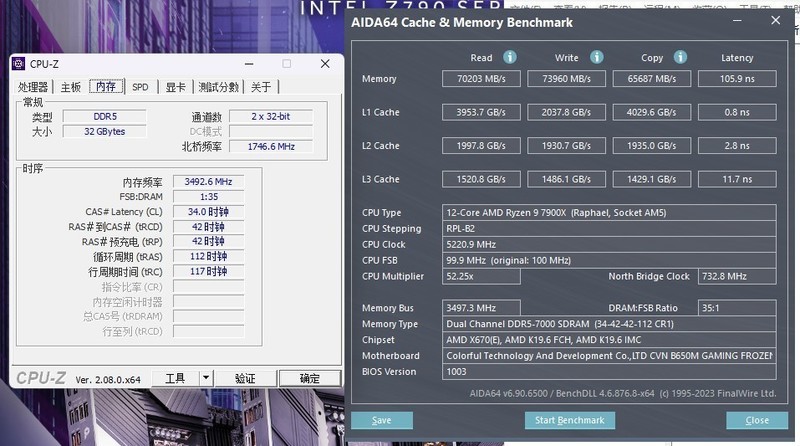Click the 北桥频率 value 1746.6 MHz

click(x=271, y=146)
